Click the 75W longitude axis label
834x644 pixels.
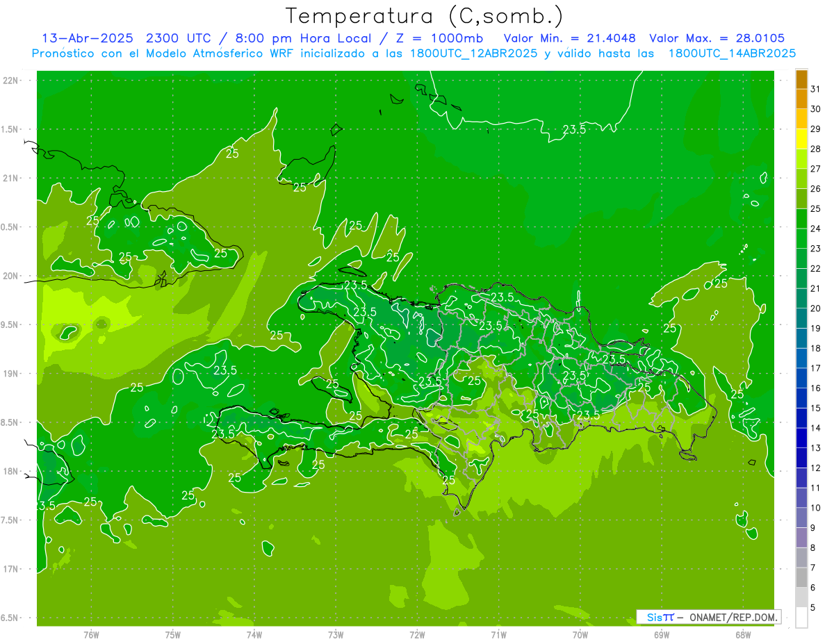173,635
